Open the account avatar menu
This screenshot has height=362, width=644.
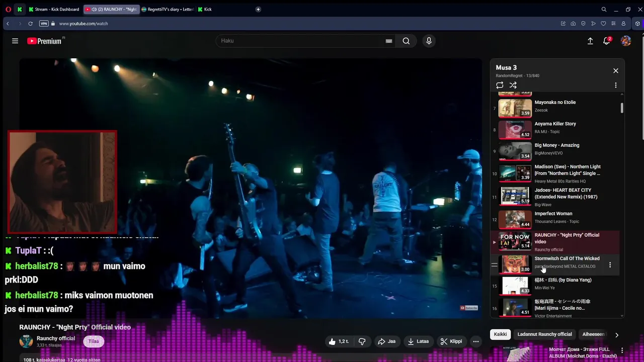click(626, 41)
